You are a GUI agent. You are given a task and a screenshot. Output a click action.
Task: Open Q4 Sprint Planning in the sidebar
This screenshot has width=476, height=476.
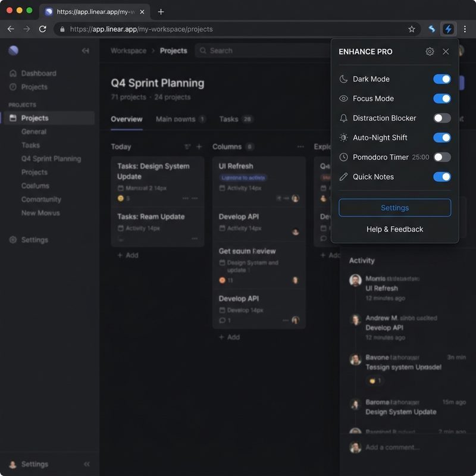(x=51, y=159)
